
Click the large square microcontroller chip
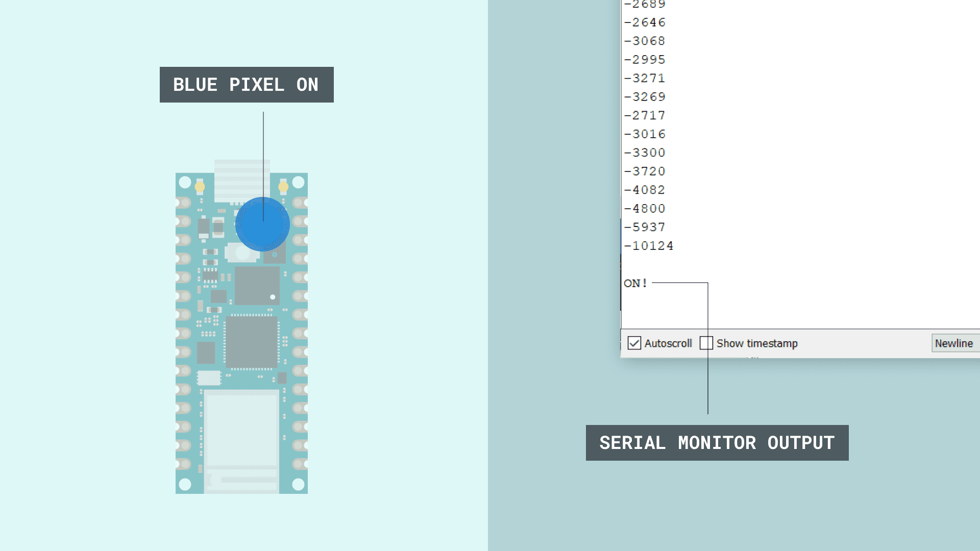pyautogui.click(x=252, y=342)
